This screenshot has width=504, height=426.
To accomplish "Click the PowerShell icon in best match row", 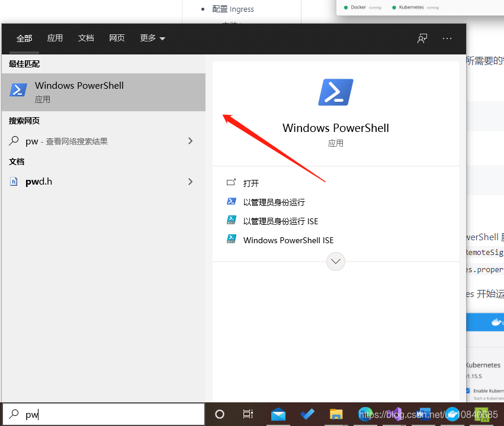I will point(18,90).
